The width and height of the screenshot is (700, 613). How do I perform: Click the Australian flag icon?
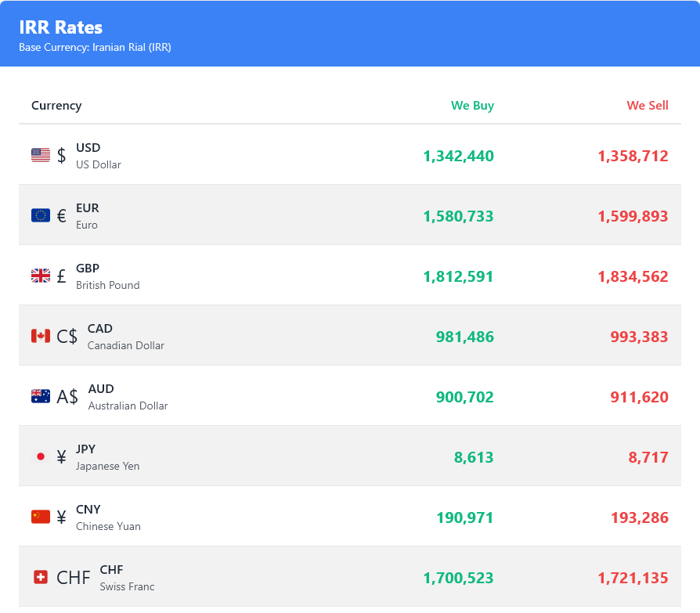click(x=40, y=396)
